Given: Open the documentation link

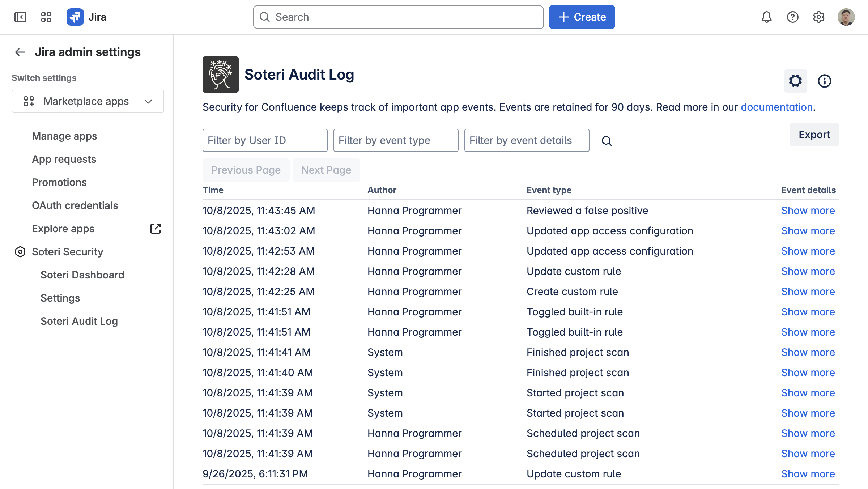Looking at the screenshot, I should click(x=776, y=107).
